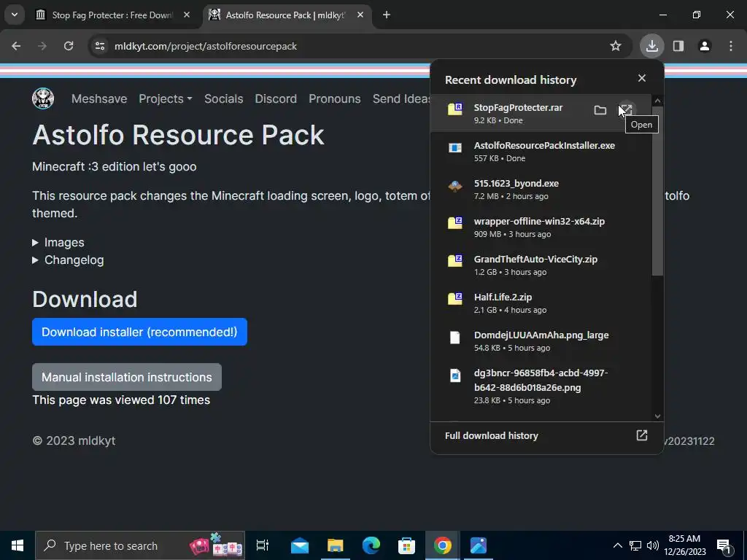Close the Stop Fag Protecter tab
This screenshot has width=747, height=560.
[187, 15]
